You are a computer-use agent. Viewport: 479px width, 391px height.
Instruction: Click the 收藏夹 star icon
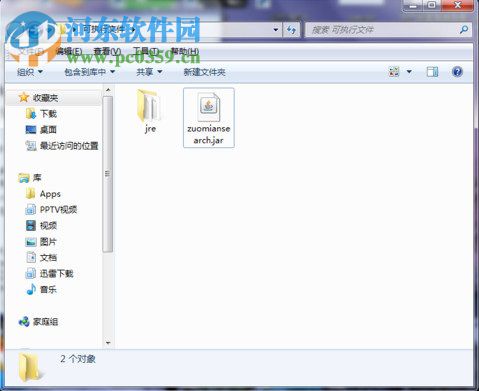point(24,97)
